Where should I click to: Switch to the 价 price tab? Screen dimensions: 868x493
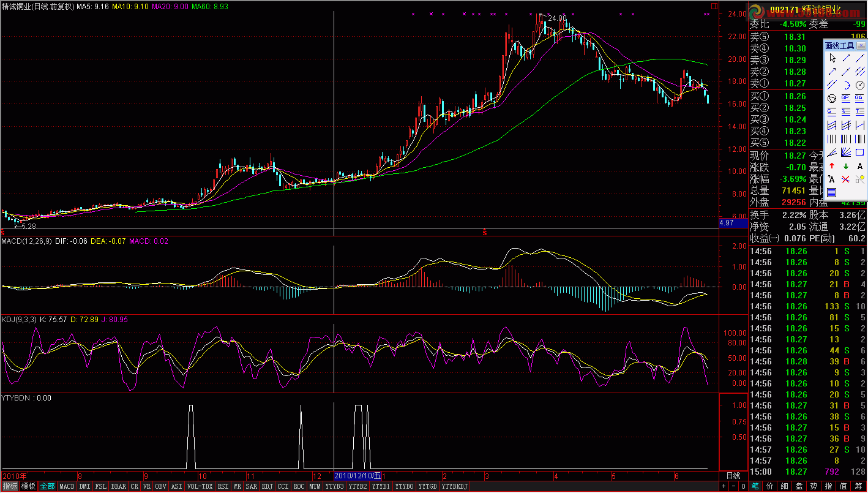769,486
